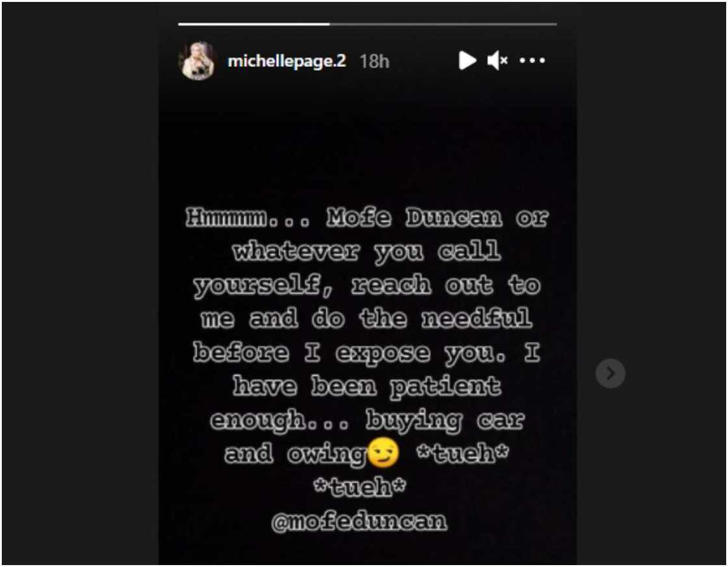Click the "Hmmmmm... Mofe Duncan or" text line

pyautogui.click(x=367, y=217)
